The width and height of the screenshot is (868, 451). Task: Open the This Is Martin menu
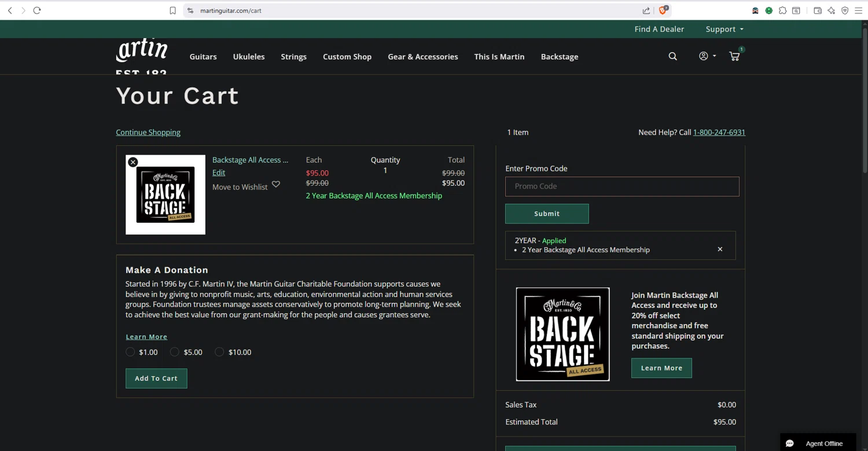pyautogui.click(x=499, y=57)
